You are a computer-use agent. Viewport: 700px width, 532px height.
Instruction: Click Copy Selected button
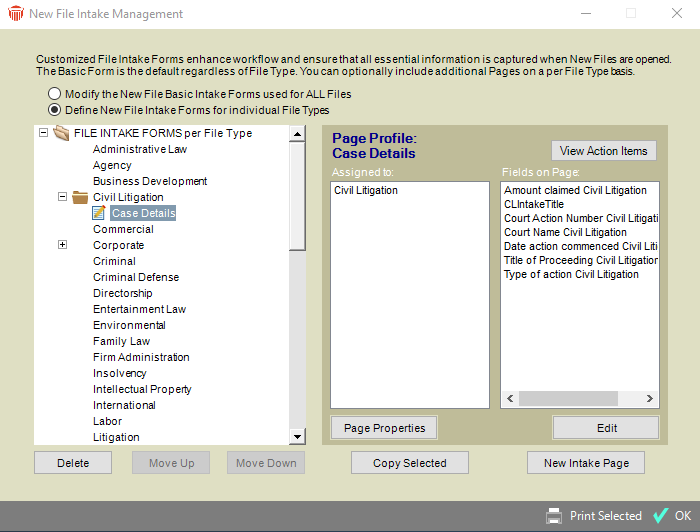pos(410,463)
